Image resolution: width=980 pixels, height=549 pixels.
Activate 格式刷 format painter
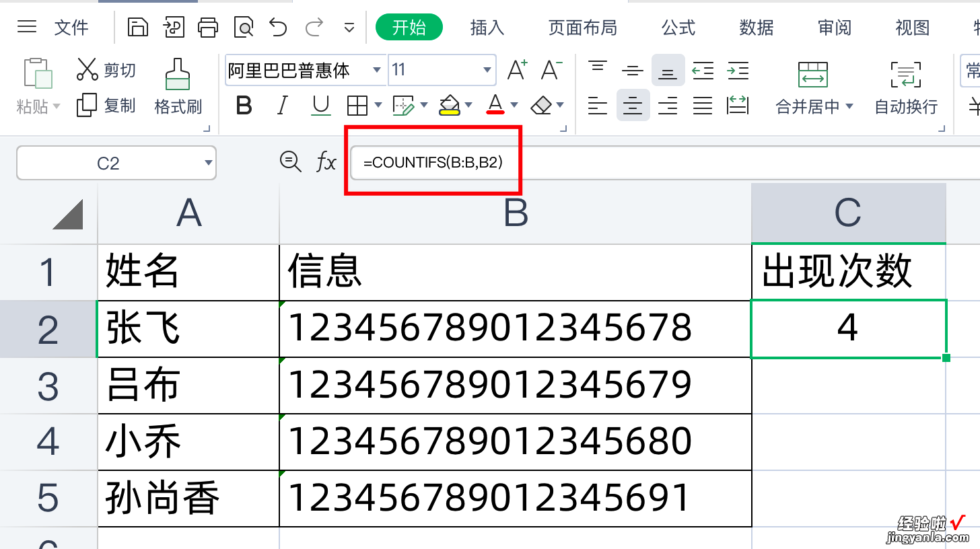[x=178, y=86]
